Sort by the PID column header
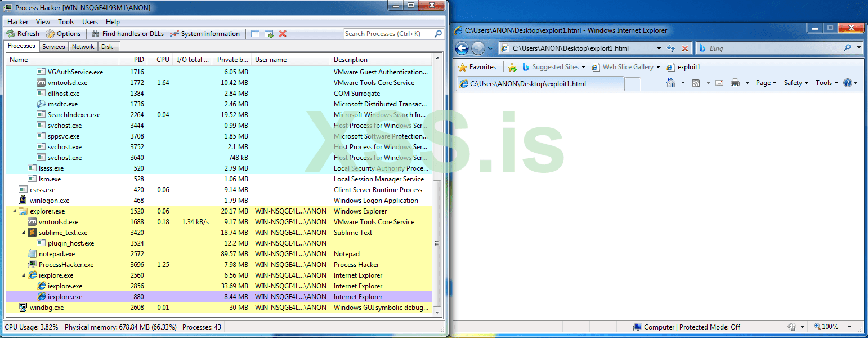Screen dimensions: 868x338 pyautogui.click(x=133, y=60)
